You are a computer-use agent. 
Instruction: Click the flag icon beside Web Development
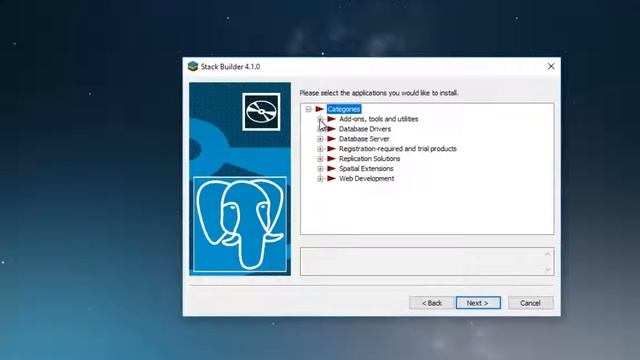[x=331, y=178]
